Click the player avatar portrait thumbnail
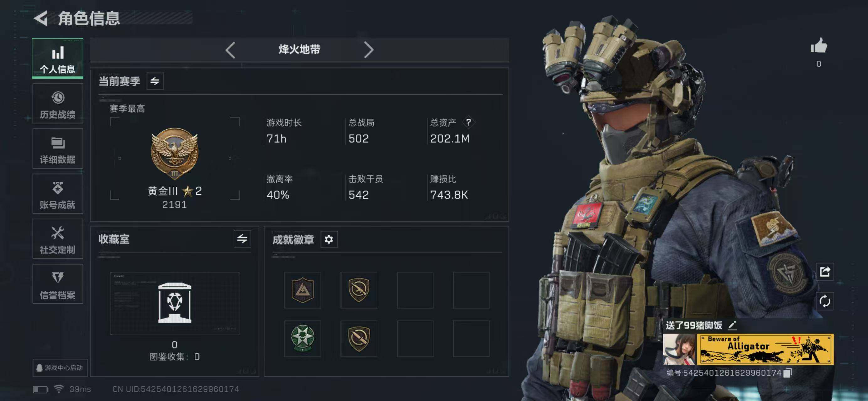This screenshot has height=401, width=868. click(679, 350)
